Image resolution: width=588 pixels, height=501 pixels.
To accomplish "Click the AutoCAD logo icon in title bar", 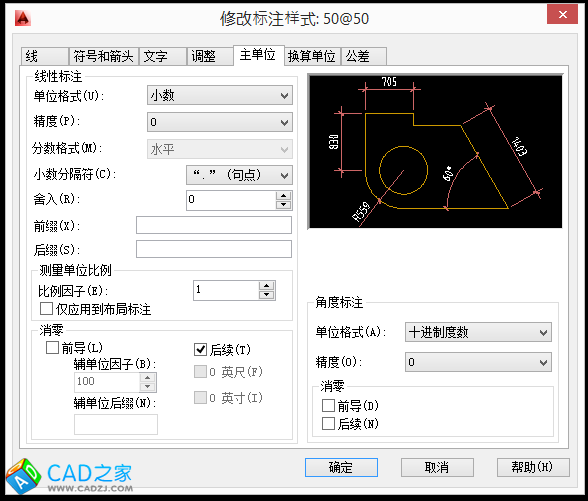I will pyautogui.click(x=23, y=18).
